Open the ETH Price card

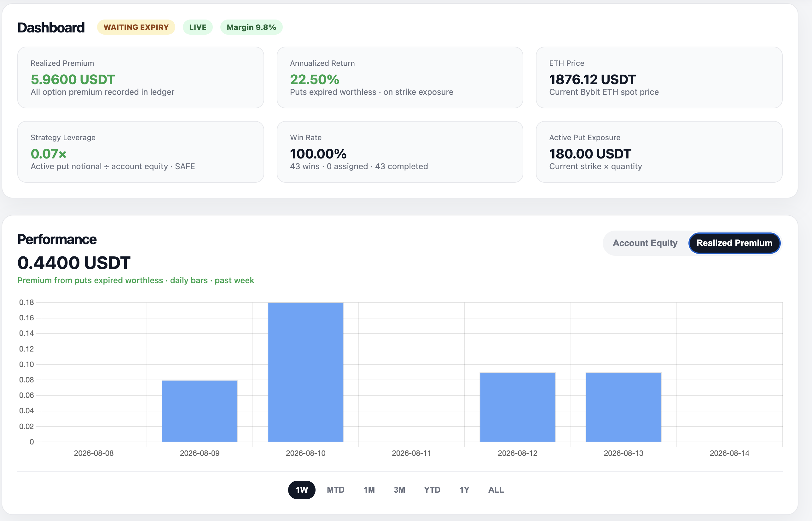[659, 77]
